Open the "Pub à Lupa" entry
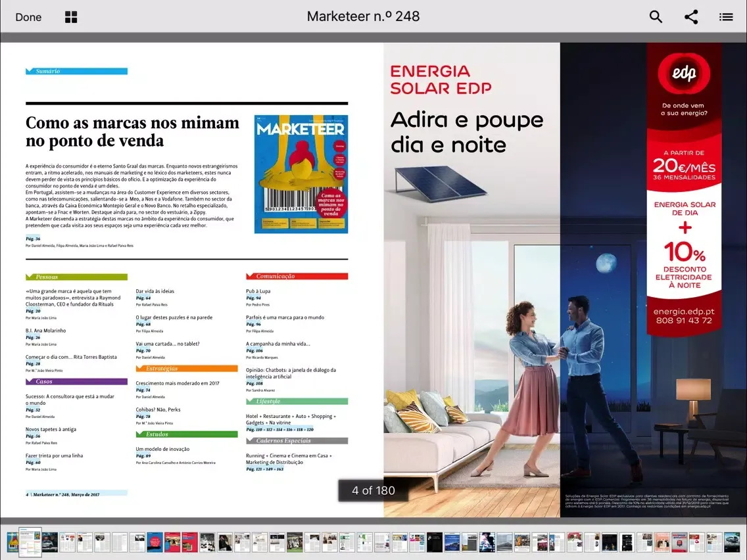The width and height of the screenshot is (747, 560). (x=258, y=291)
